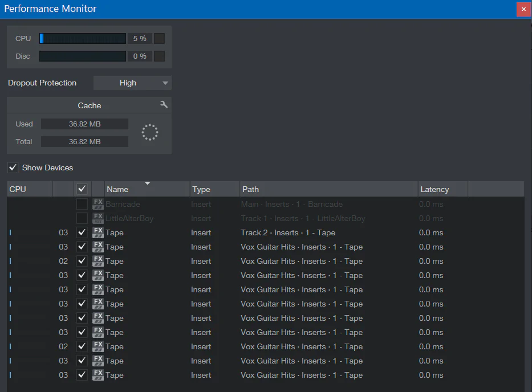532x392 pixels.
Task: Click the Disc 0 % value field
Action: click(x=140, y=56)
